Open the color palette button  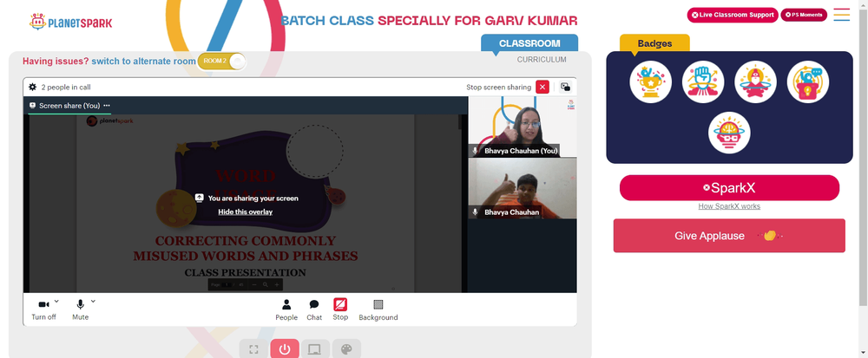[x=346, y=349]
